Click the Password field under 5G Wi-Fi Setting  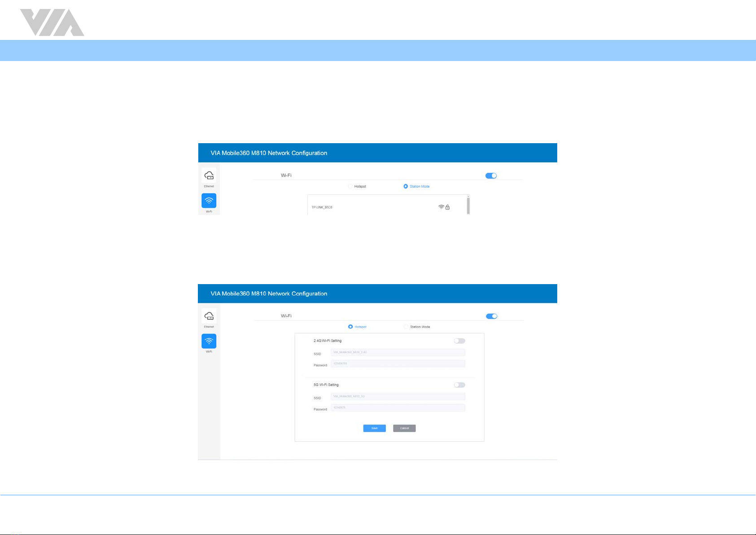398,408
